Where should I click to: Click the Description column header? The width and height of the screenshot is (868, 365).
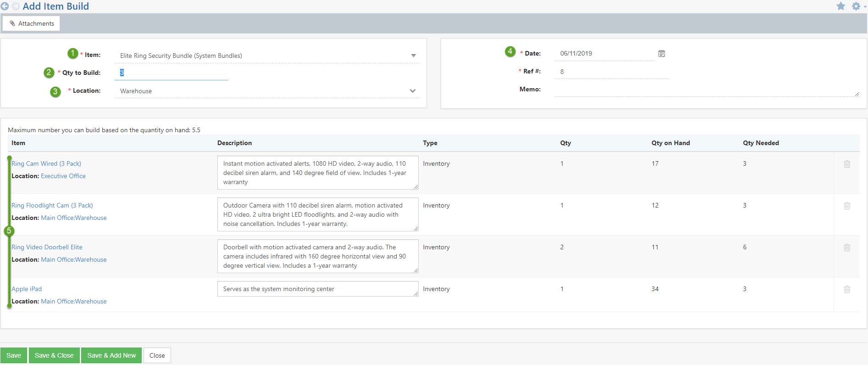234,143
